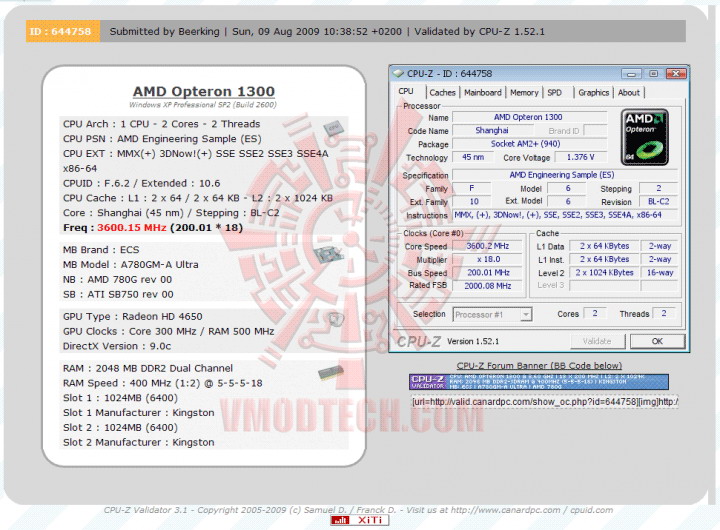The image size is (720, 530).
Task: Click the processor Name field value
Action: (529, 117)
